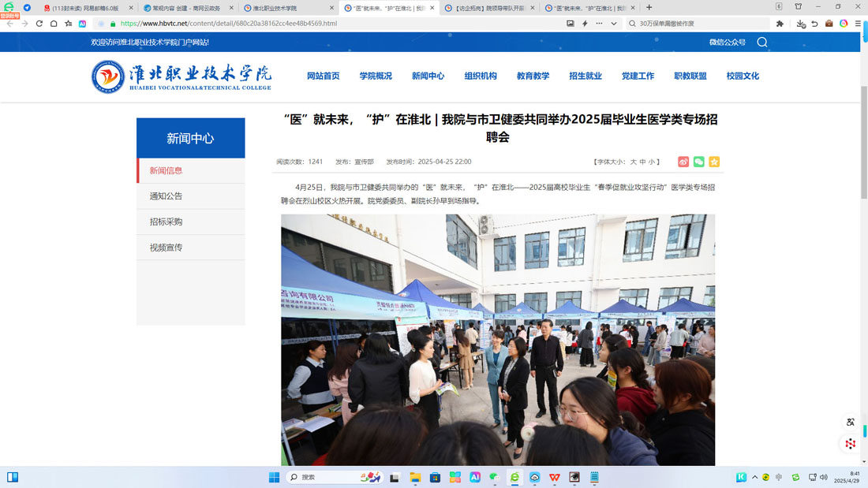Select 视频宣传 in the sidebar
Screen dimensions: 868x488
click(x=190, y=248)
